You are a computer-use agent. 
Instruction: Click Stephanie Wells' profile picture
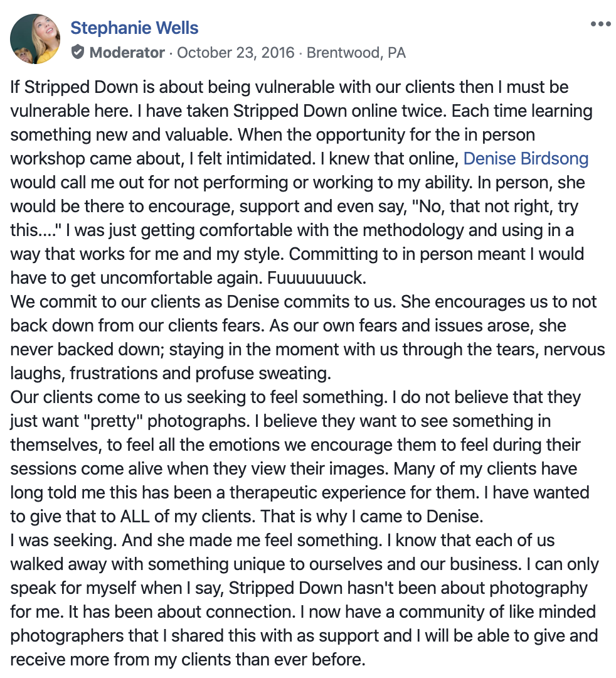(x=36, y=39)
